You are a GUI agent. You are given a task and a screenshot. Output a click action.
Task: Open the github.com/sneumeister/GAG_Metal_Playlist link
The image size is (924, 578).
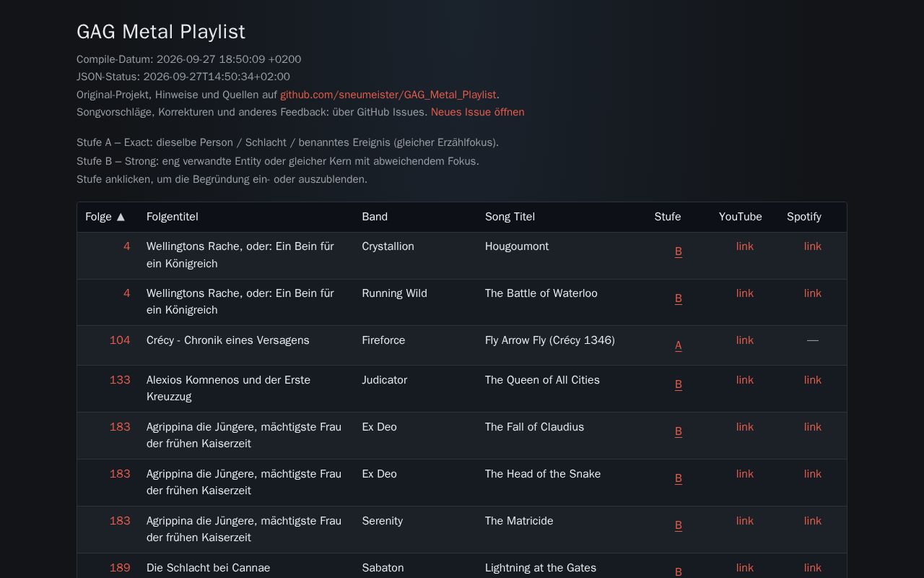tap(388, 95)
